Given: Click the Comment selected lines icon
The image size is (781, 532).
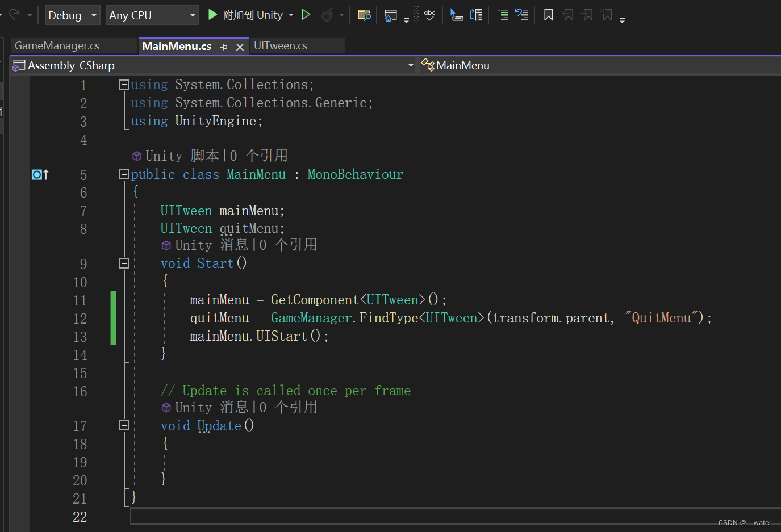Looking at the screenshot, I should point(503,15).
